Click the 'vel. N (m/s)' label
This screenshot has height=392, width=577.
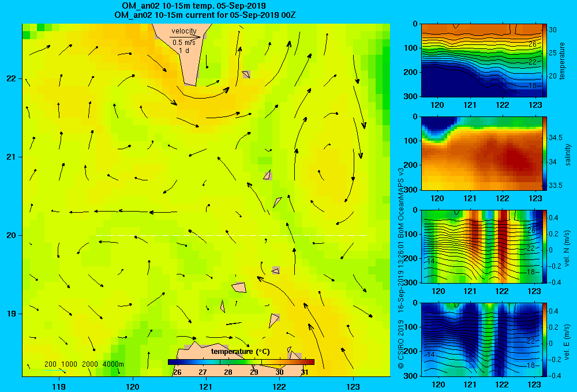pyautogui.click(x=567, y=248)
